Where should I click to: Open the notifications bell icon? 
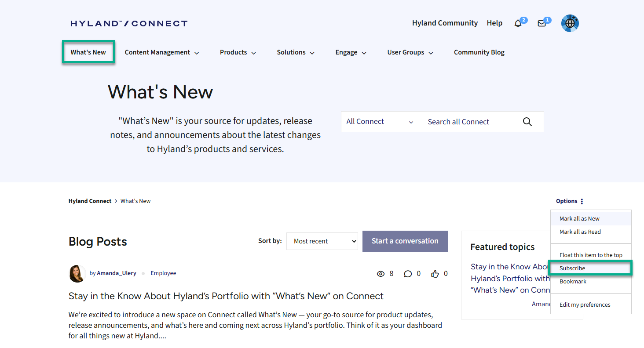coord(518,24)
